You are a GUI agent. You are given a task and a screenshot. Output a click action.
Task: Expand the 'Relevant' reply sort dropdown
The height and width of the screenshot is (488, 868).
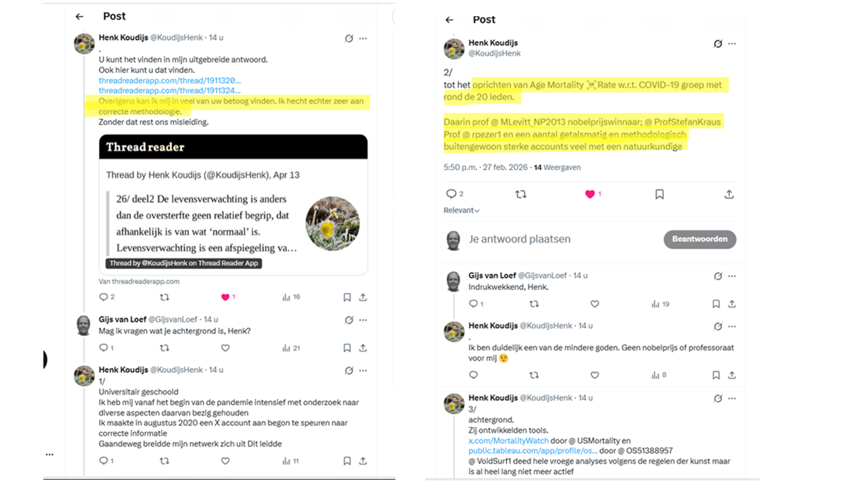462,210
